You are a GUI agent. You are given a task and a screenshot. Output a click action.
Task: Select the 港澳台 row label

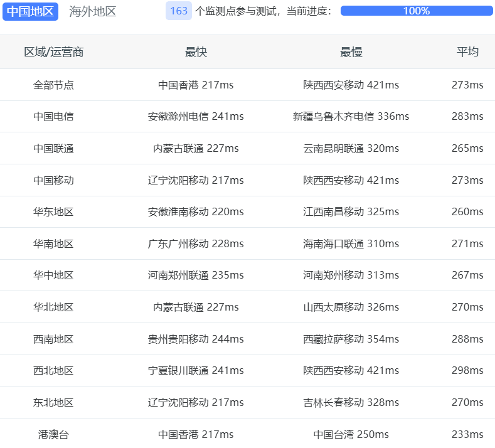pyautogui.click(x=54, y=434)
